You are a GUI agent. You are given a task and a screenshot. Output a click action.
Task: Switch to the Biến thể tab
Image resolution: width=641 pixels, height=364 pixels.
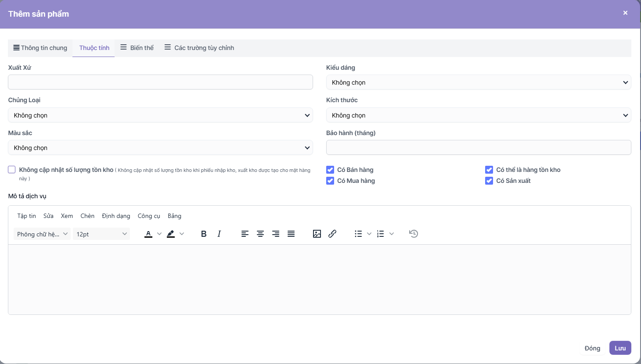tap(137, 48)
